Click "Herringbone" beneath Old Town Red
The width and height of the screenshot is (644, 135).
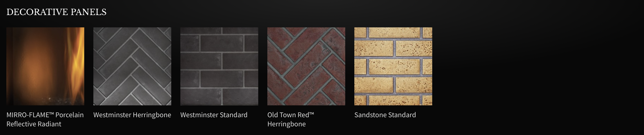coord(286,124)
